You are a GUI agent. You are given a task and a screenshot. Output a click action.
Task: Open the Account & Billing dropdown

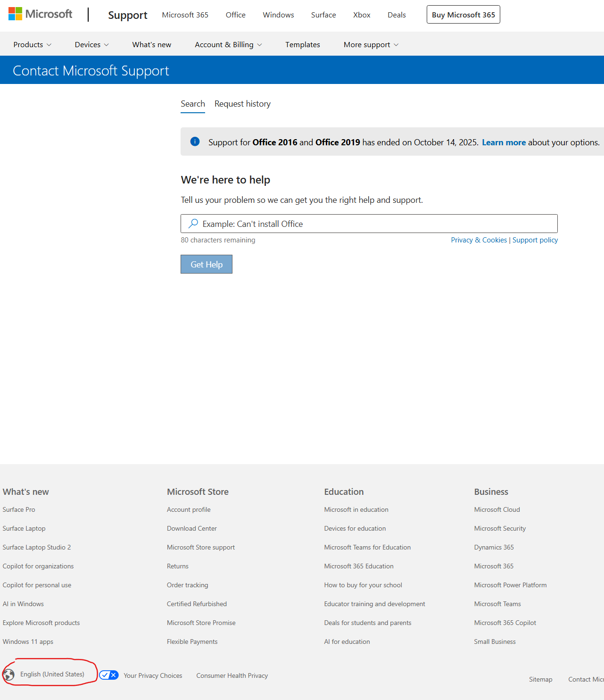[x=229, y=45]
